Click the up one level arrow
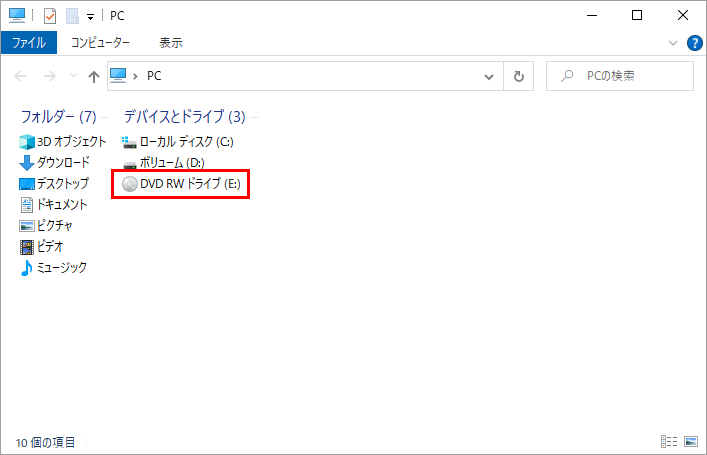Viewport: 707px width, 455px height. 94,77
